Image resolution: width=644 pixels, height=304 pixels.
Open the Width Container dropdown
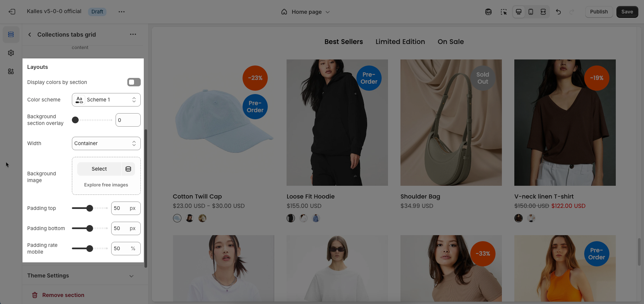pos(106,143)
